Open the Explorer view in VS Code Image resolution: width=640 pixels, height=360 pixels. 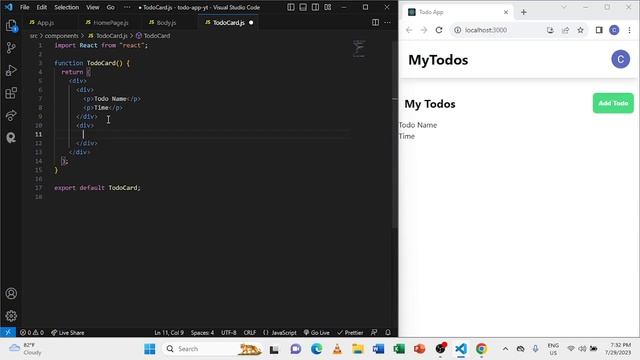pyautogui.click(x=11, y=26)
